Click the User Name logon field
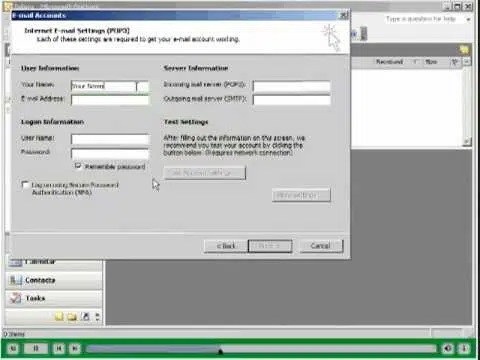Screen dimensions: 480x360 pyautogui.click(x=110, y=139)
